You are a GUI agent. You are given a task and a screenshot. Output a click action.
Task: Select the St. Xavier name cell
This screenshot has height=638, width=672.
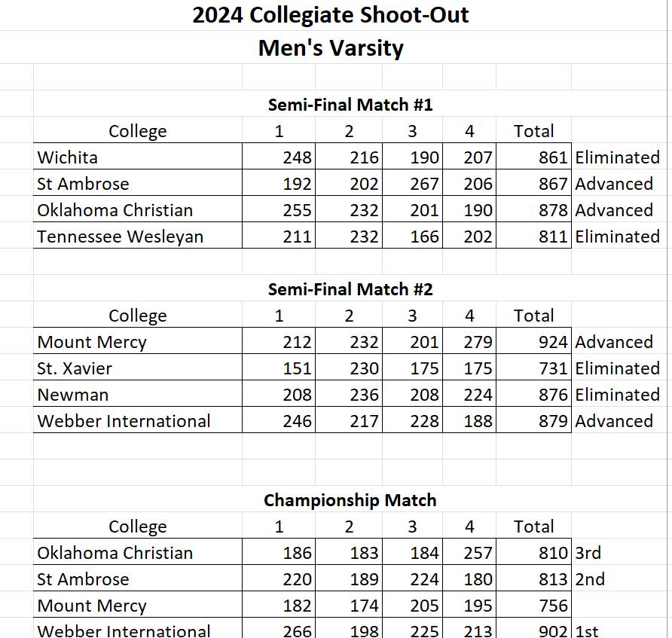pyautogui.click(x=75, y=368)
